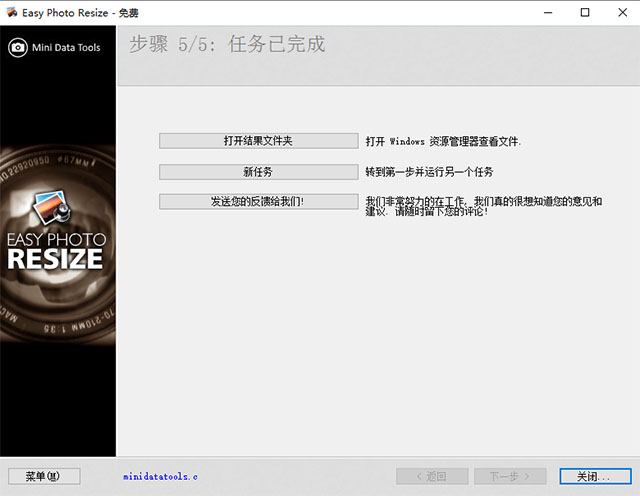Maximize the Easy Photo Resize window
640x496 pixels.
click(x=584, y=12)
